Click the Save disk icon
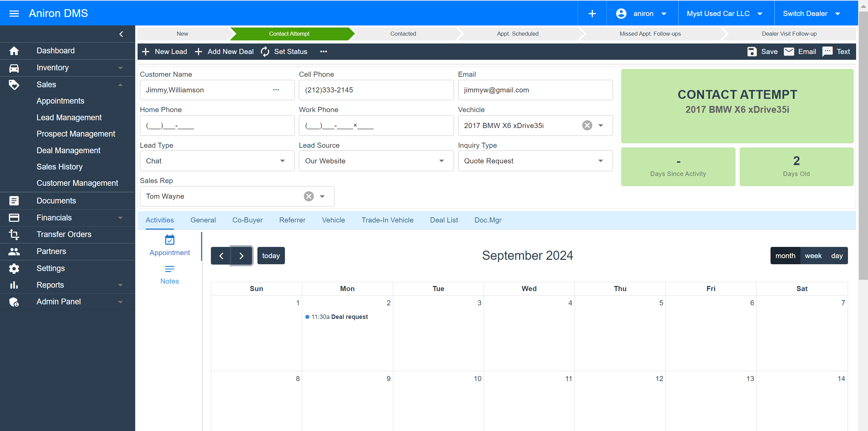The image size is (868, 431). pos(752,52)
